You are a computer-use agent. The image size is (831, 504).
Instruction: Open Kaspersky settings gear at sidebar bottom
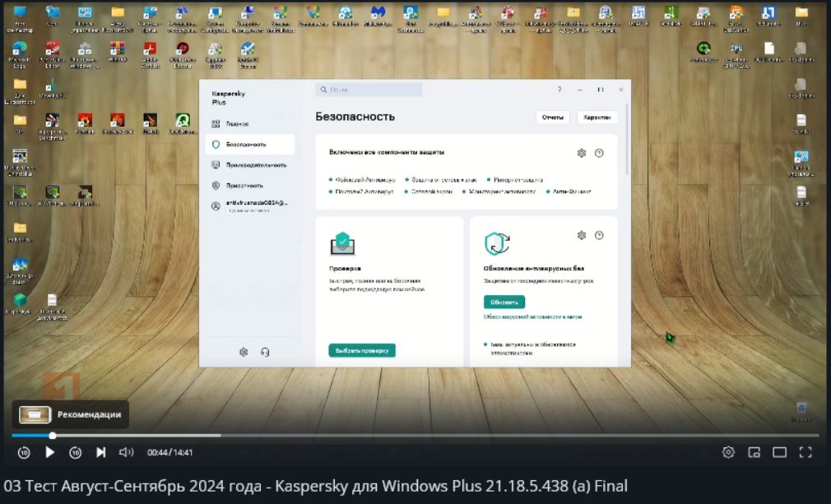coord(244,352)
